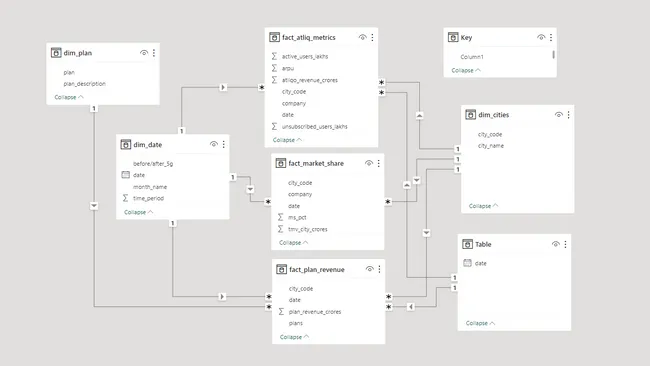Collapse the dim_plan table card
The image size is (650, 366).
click(x=69, y=97)
